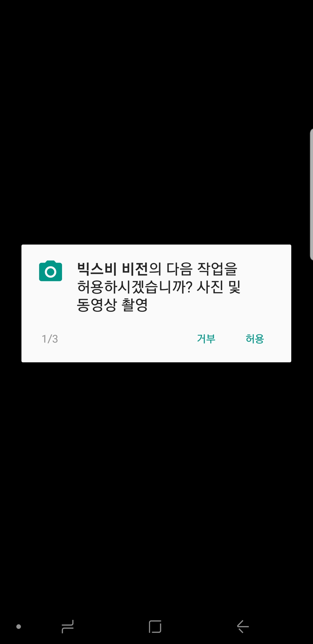Viewport: 313px width, 644px height.
Task: Tap the 1/3 permission step counter
Action: (50, 339)
